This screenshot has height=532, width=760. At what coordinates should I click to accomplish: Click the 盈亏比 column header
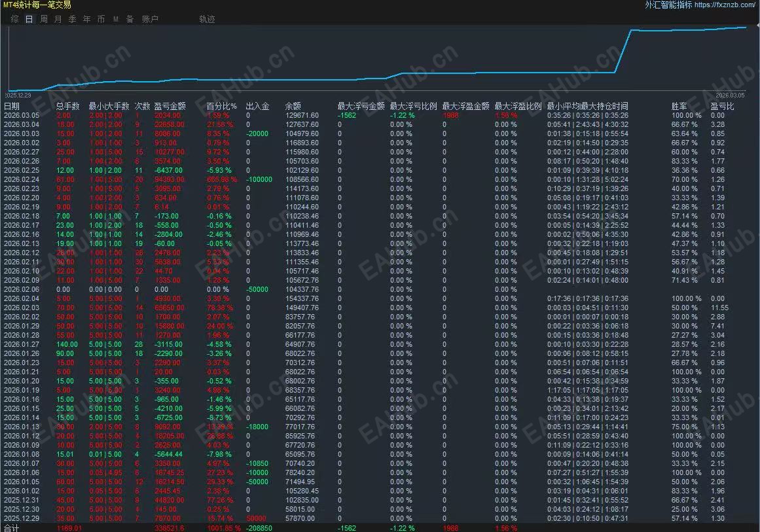(722, 105)
